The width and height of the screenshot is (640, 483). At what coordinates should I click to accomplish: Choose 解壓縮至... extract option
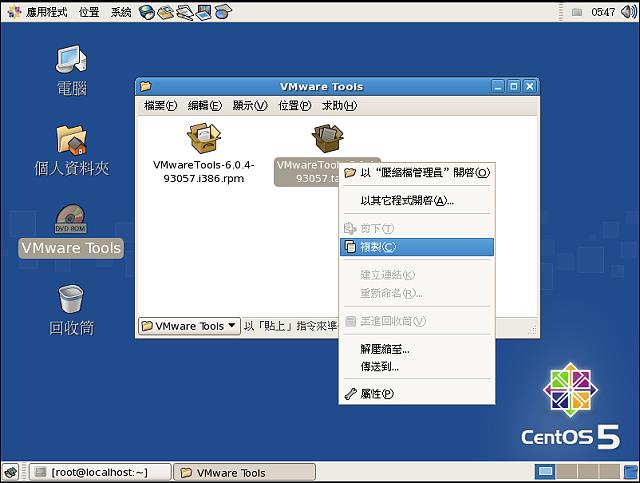[x=417, y=349]
